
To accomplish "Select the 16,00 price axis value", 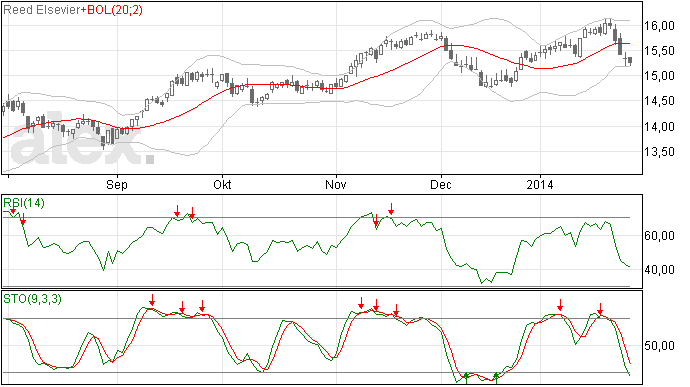I will click(659, 26).
